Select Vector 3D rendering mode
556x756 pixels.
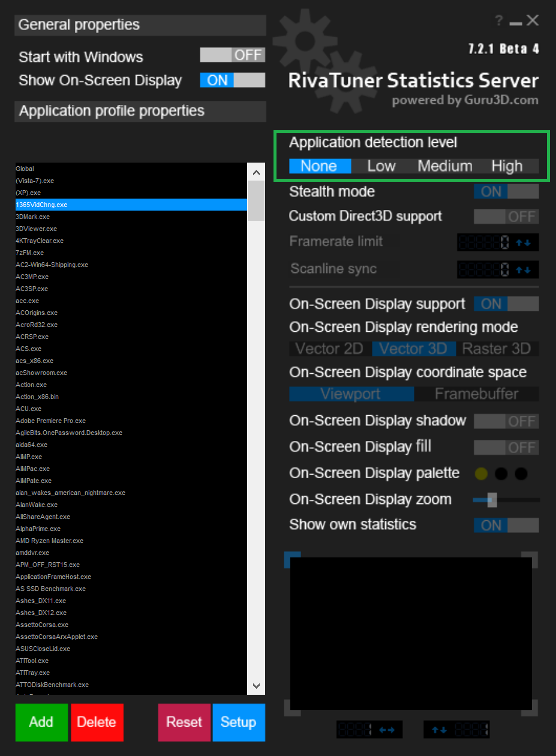pyautogui.click(x=413, y=349)
